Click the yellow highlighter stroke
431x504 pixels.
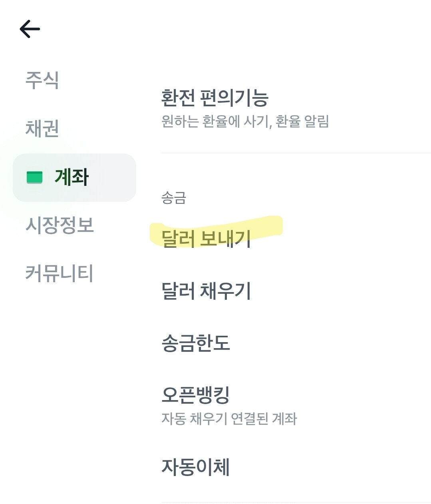[216, 232]
